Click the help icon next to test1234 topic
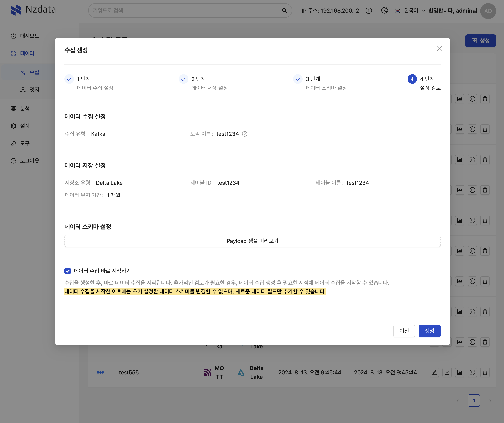This screenshot has width=504, height=423. 244,134
